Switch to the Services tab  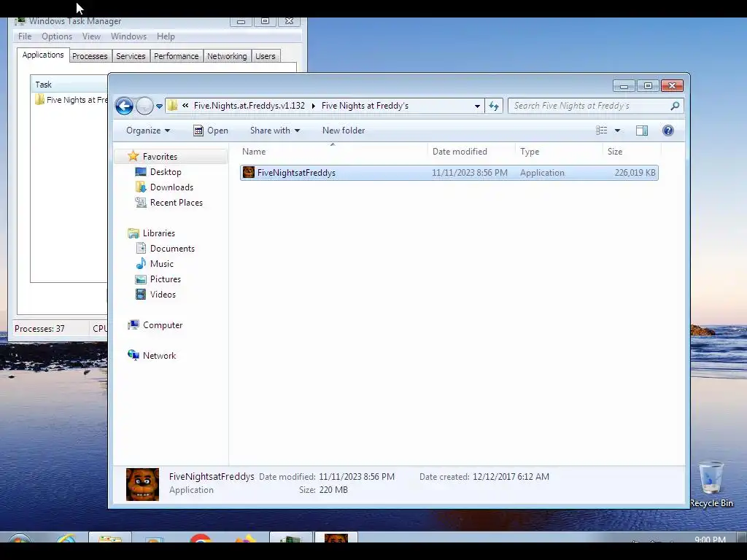point(131,56)
